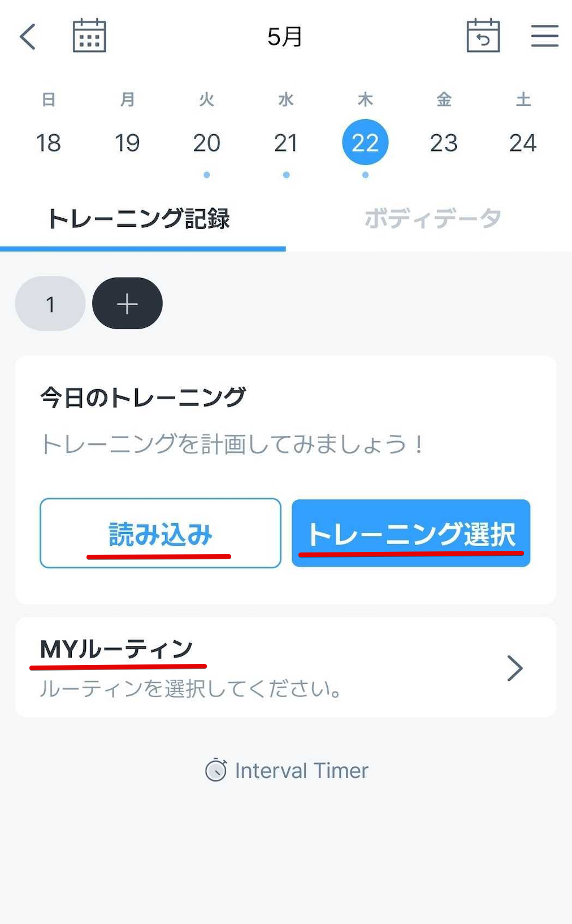Screen dimensions: 572x924
Task: Switch to トレーニング記録 tab
Action: pyautogui.click(x=139, y=219)
